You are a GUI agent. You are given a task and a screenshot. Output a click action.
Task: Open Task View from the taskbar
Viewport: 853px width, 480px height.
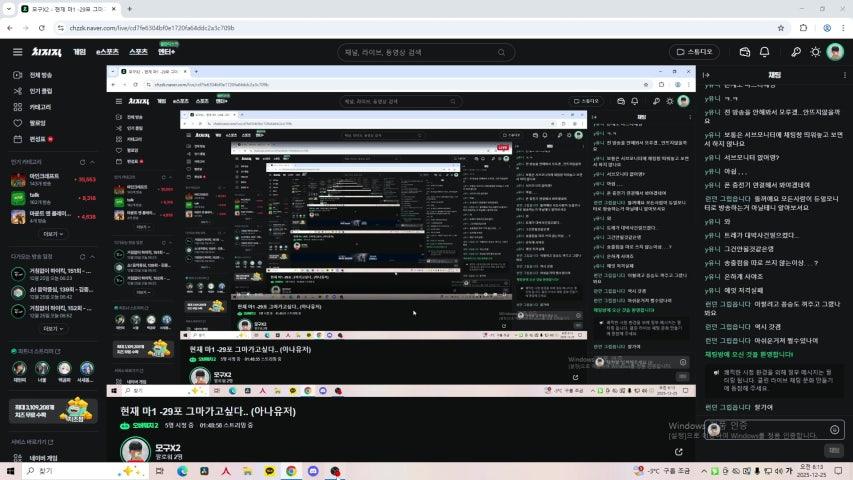point(159,471)
